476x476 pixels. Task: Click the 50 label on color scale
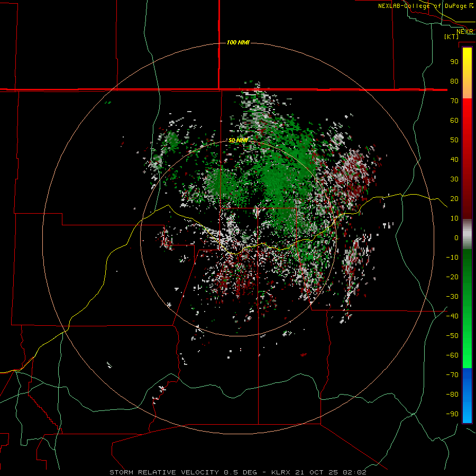click(x=454, y=140)
